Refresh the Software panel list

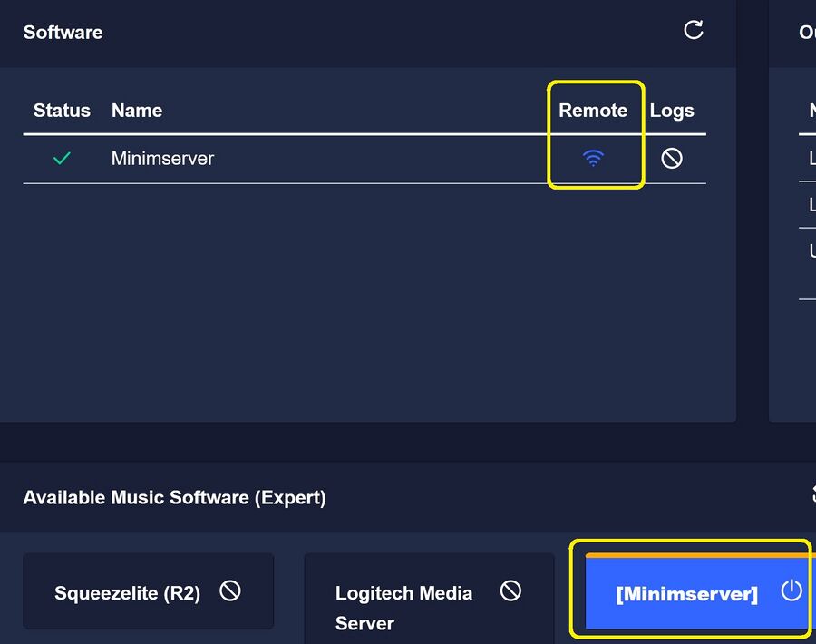[x=694, y=30]
